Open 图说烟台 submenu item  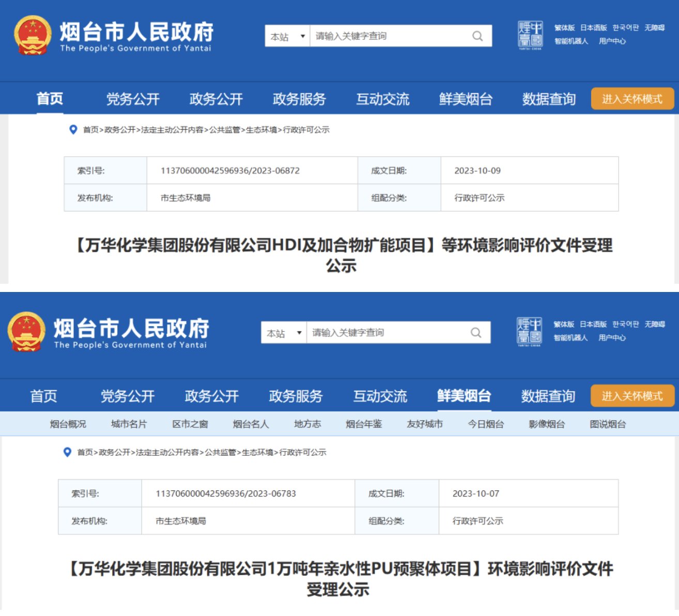[x=608, y=424]
